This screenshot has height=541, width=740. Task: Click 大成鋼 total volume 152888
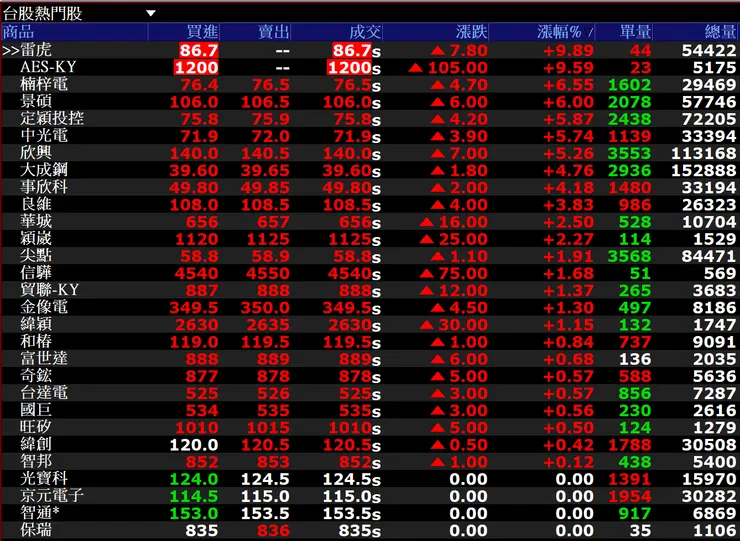click(x=704, y=170)
